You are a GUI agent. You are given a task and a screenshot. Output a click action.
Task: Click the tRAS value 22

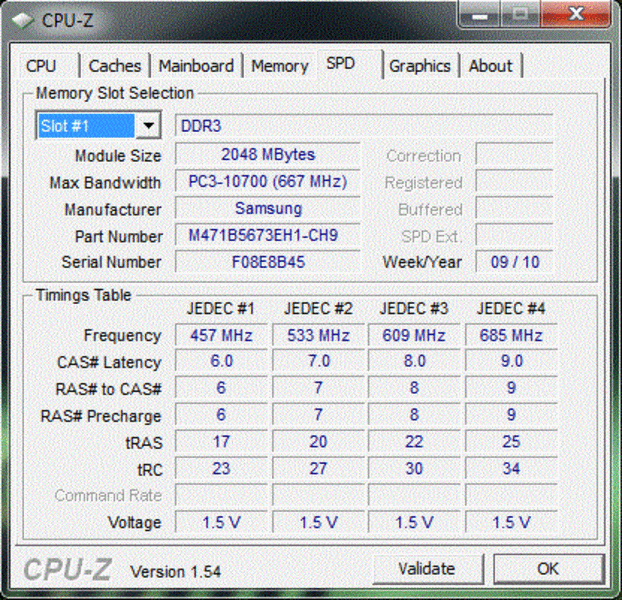(x=414, y=442)
